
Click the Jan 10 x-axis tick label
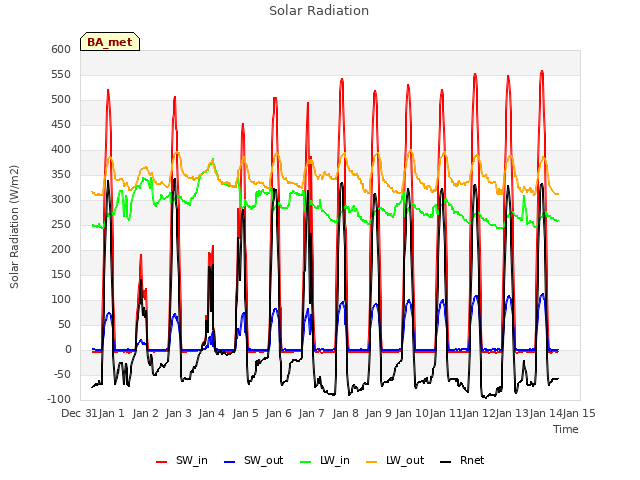click(x=412, y=413)
